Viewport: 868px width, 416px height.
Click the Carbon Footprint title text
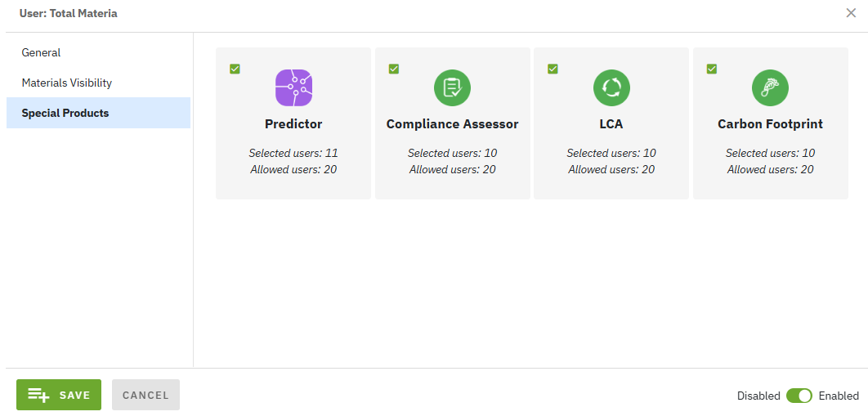click(770, 124)
